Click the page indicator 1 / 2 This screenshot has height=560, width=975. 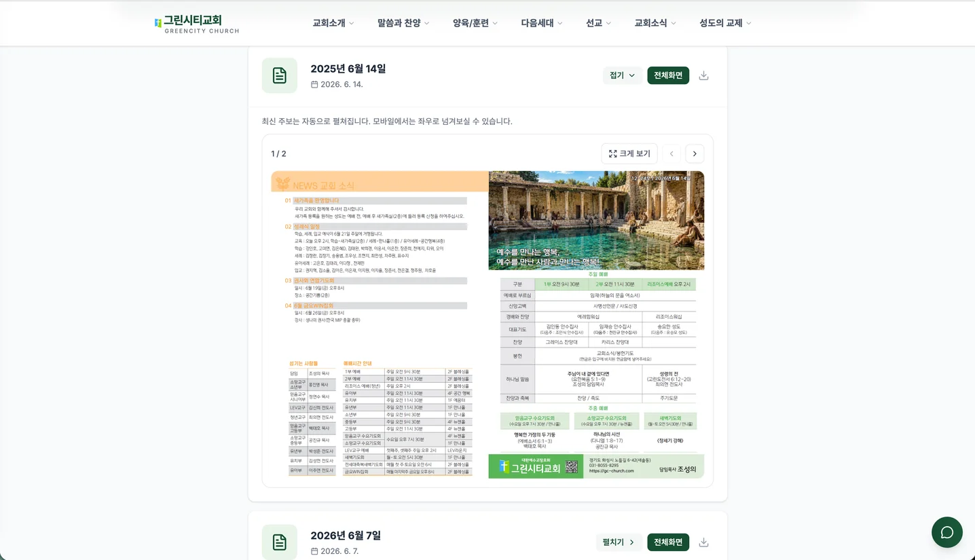279,154
